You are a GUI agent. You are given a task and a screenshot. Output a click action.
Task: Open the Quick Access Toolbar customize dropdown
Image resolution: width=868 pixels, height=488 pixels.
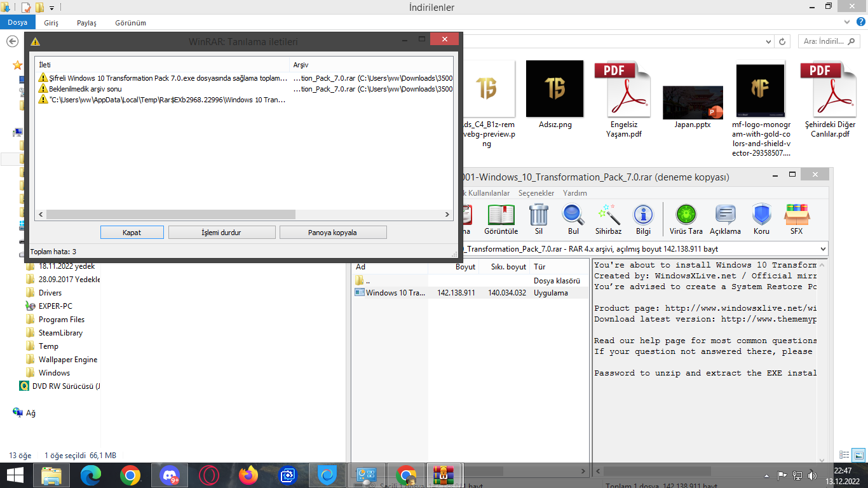(51, 8)
